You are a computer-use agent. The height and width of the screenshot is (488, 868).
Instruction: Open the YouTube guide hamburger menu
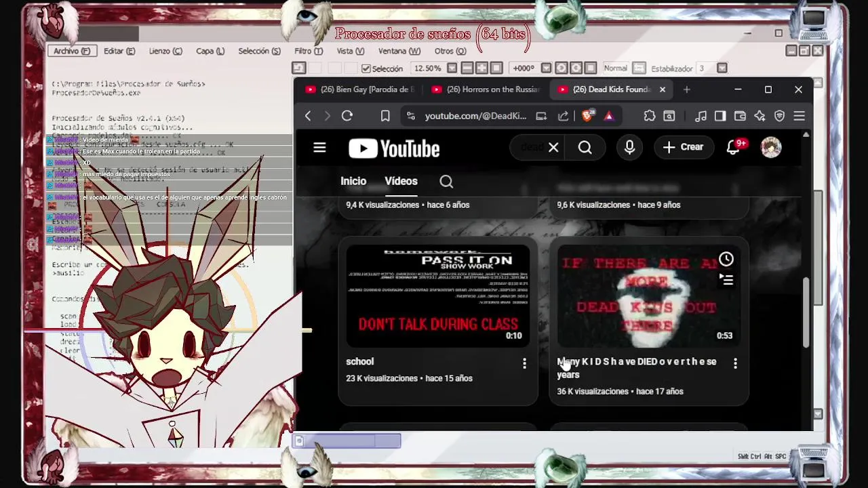(x=319, y=148)
